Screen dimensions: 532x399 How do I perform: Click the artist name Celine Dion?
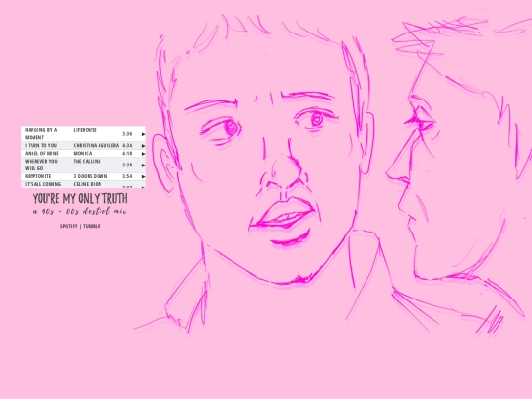coord(88,184)
